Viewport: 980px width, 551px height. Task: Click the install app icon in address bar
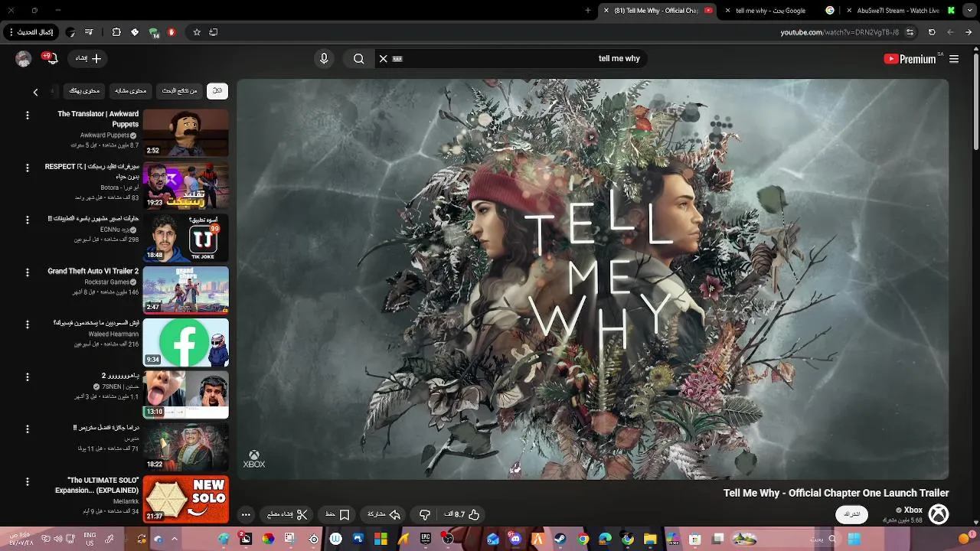click(x=213, y=32)
